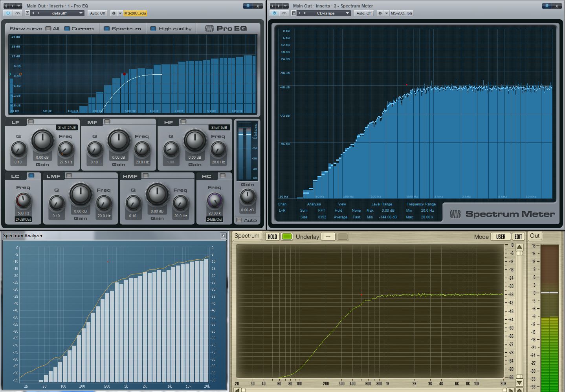Pin the Pro EQ window
This screenshot has height=392, width=565.
tap(248, 6)
